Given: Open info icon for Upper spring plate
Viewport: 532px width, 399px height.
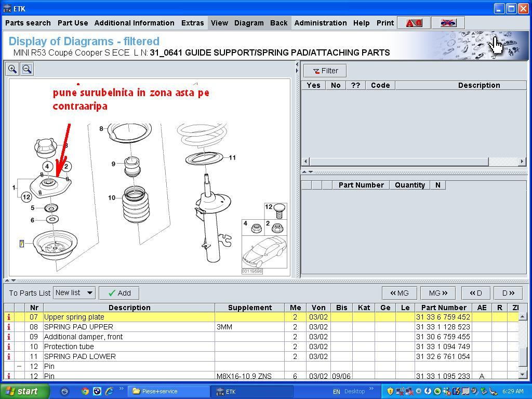Looking at the screenshot, I should [9, 317].
